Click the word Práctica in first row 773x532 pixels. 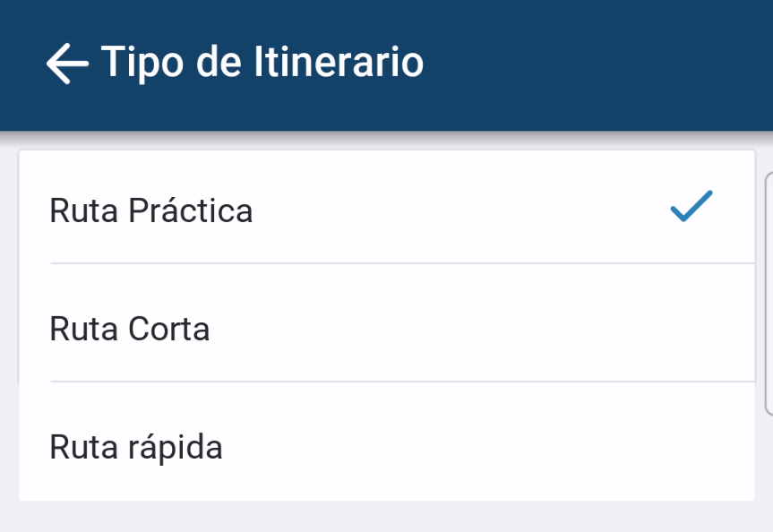click(191, 210)
